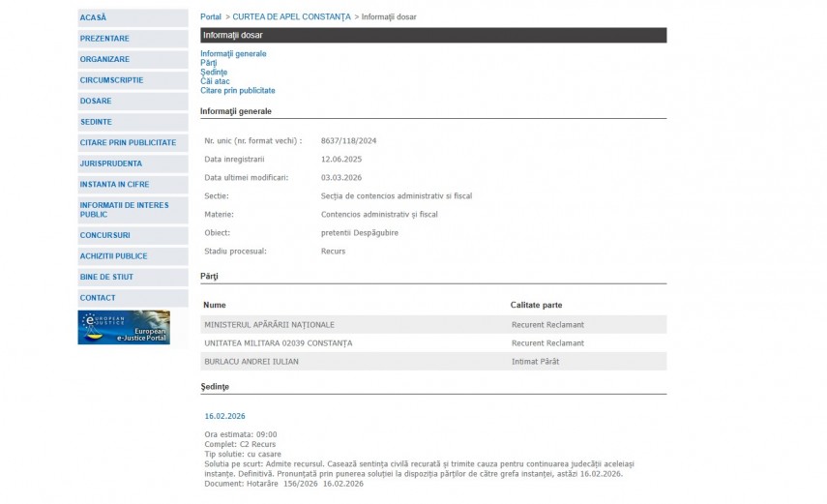Open CIRCUMSCRIPȚIE menu entry
The width and height of the screenshot is (827, 504).
coord(111,80)
